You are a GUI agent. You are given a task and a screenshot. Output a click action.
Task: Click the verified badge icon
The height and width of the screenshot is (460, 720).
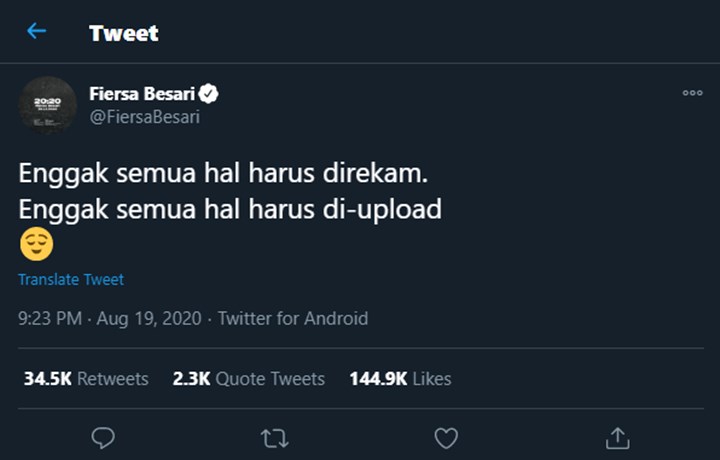(x=209, y=95)
